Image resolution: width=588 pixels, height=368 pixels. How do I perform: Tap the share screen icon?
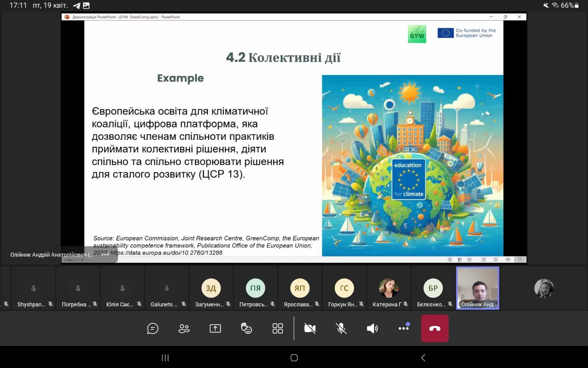pos(215,328)
